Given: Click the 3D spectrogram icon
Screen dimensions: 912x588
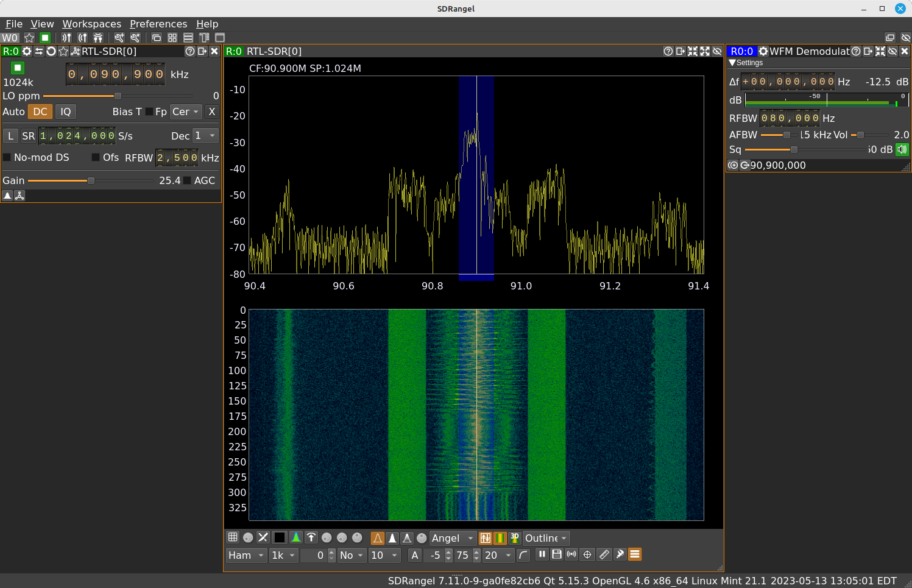Looking at the screenshot, I should pos(515,538).
